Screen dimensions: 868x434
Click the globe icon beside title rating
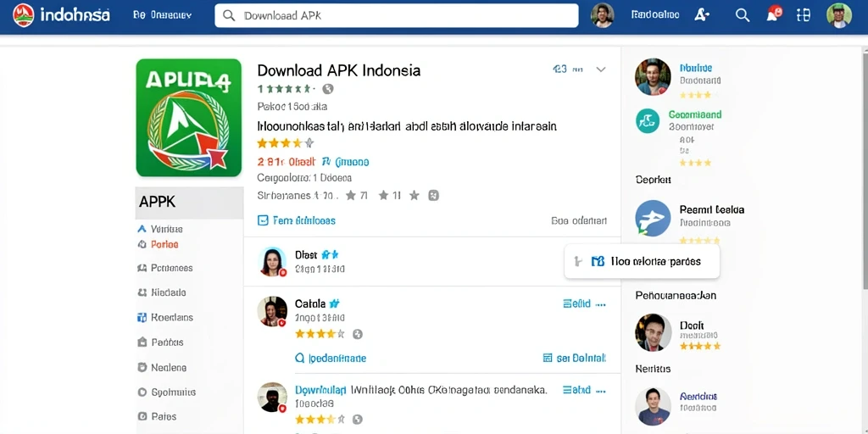click(x=328, y=88)
